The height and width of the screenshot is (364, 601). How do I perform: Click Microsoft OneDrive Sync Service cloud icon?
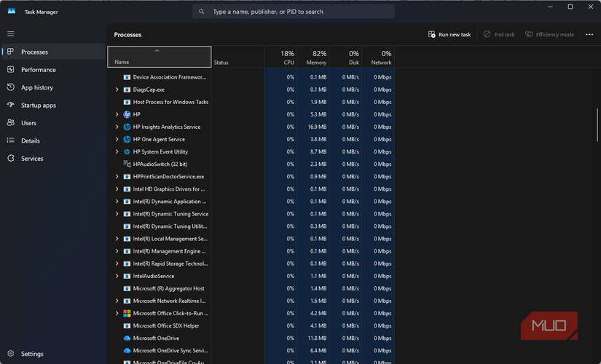point(127,351)
